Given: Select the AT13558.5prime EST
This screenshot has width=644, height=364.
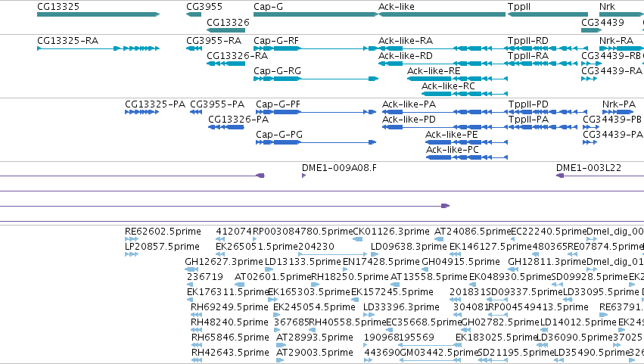Looking at the screenshot, I should (x=395, y=285).
